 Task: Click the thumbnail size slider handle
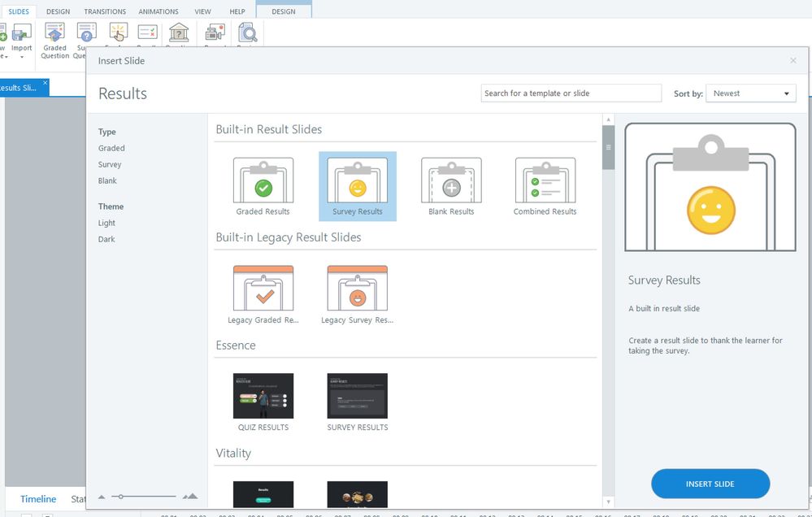click(x=121, y=496)
